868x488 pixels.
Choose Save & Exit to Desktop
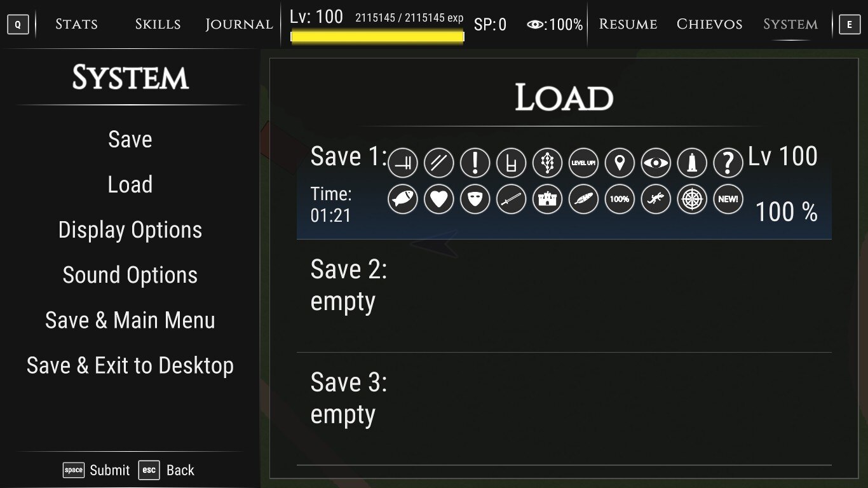pyautogui.click(x=130, y=365)
